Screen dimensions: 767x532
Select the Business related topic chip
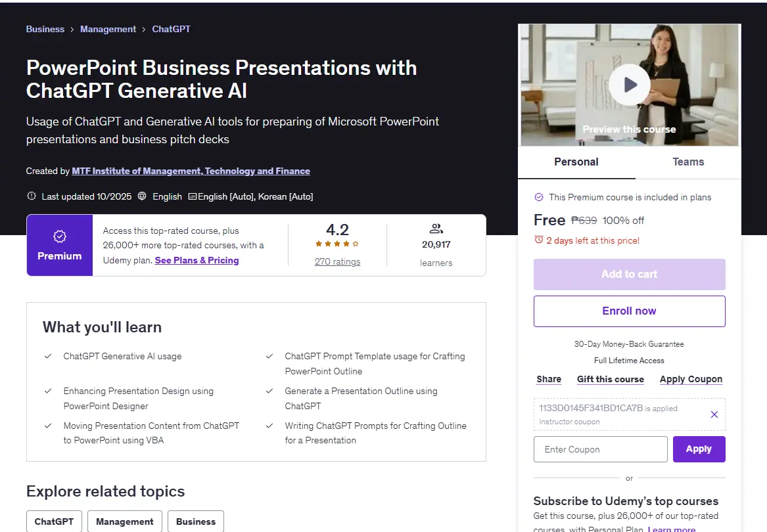point(196,521)
